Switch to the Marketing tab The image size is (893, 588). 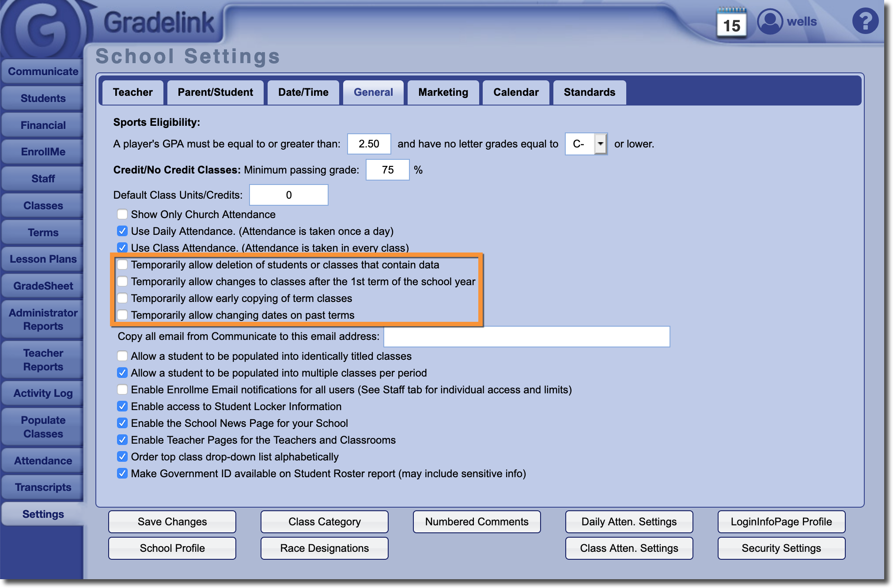tap(443, 92)
